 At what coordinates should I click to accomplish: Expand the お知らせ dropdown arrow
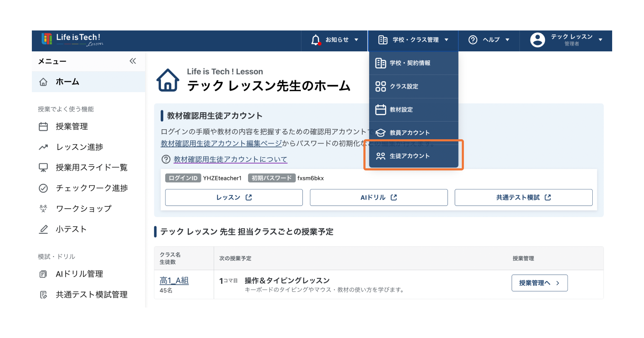click(356, 40)
